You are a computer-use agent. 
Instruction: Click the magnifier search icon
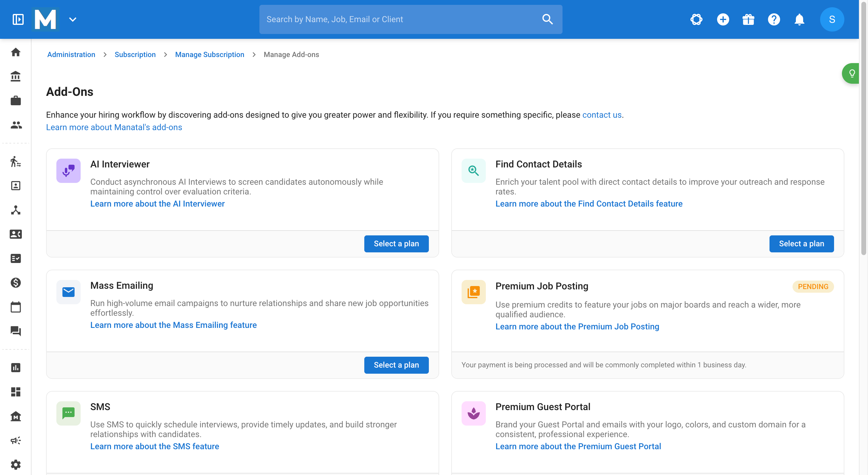[x=548, y=19]
